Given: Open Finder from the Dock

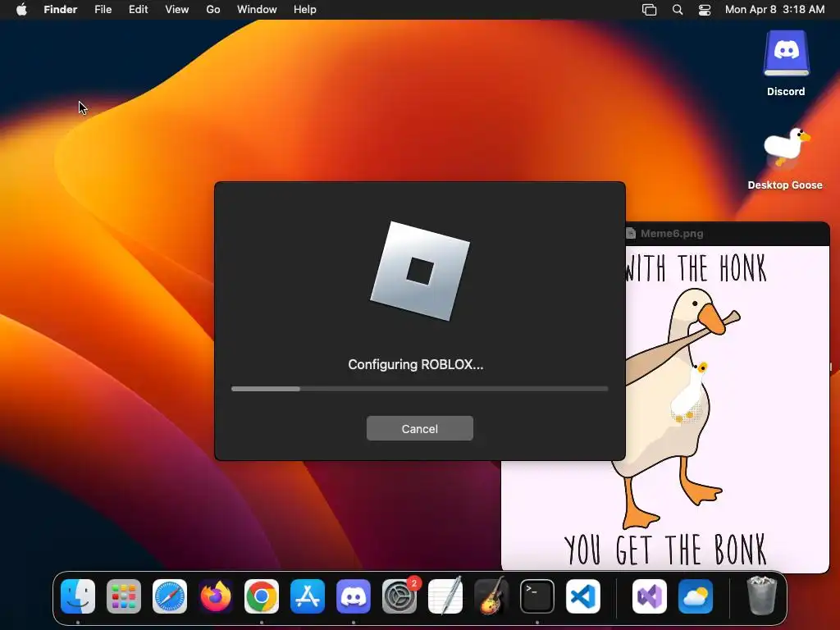Looking at the screenshot, I should (x=78, y=596).
